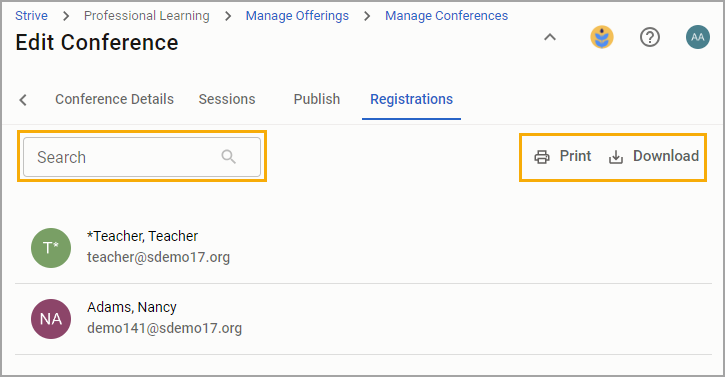Open the help question mark icon
Screen dimensions: 725x377
[650, 37]
